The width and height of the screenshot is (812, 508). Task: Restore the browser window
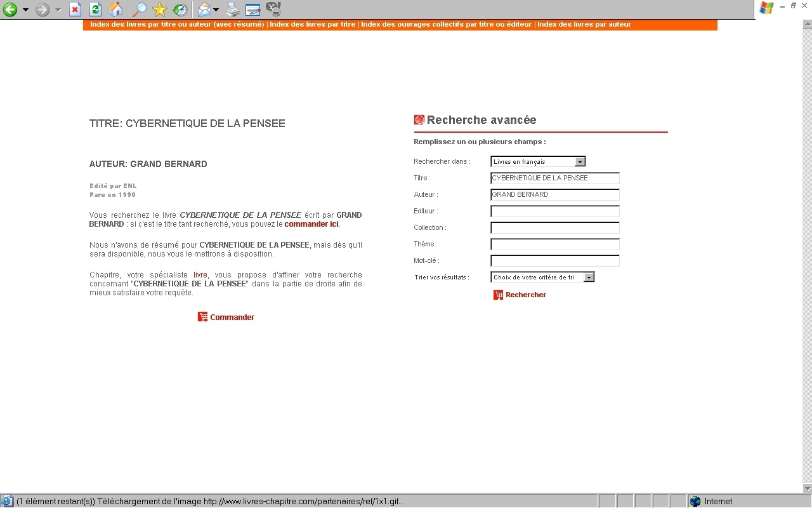click(x=794, y=5)
